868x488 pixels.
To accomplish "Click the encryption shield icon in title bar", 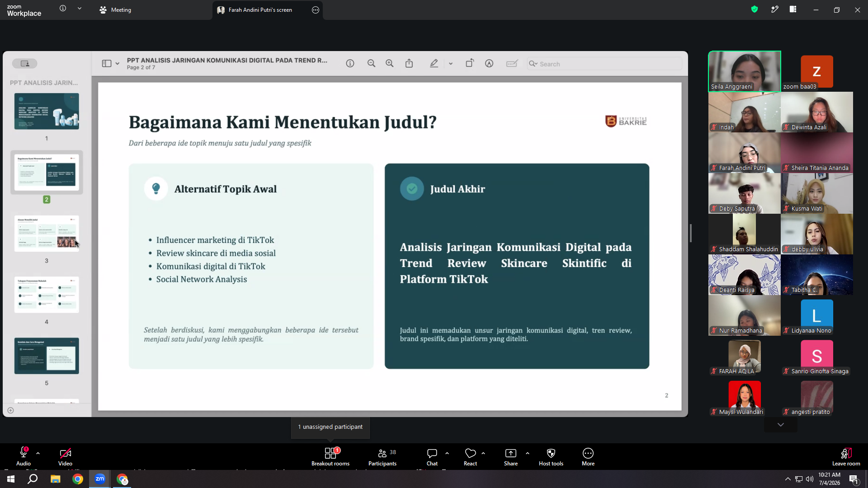I will point(754,9).
